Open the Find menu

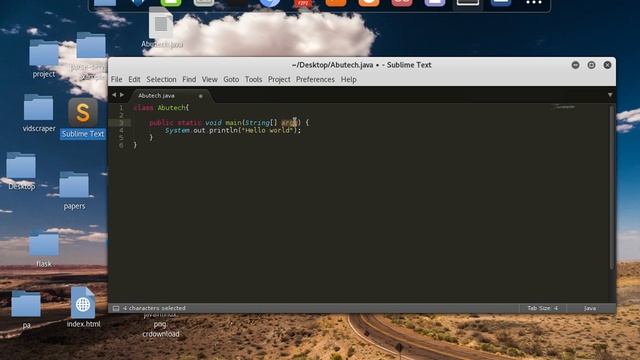(189, 79)
